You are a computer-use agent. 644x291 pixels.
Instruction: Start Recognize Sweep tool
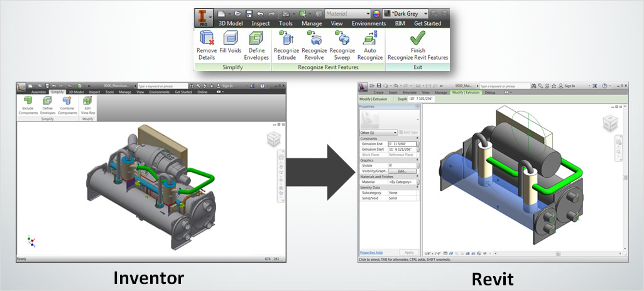pyautogui.click(x=342, y=46)
